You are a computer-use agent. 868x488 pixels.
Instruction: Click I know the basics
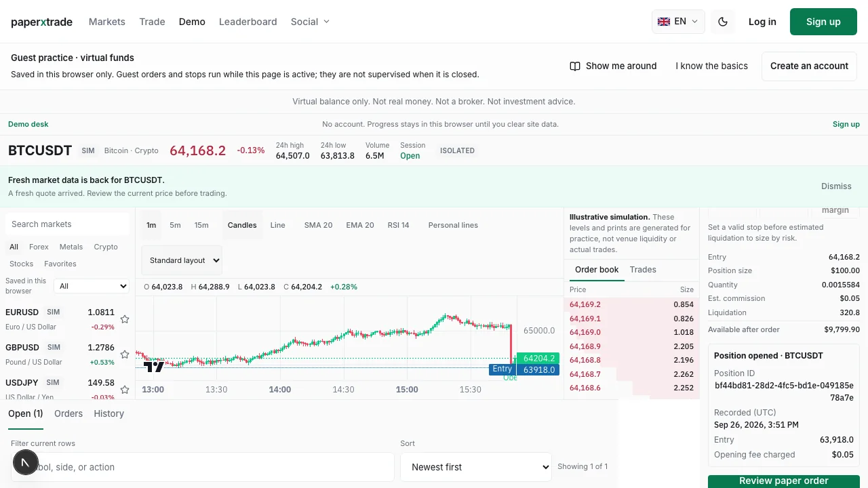tap(712, 66)
